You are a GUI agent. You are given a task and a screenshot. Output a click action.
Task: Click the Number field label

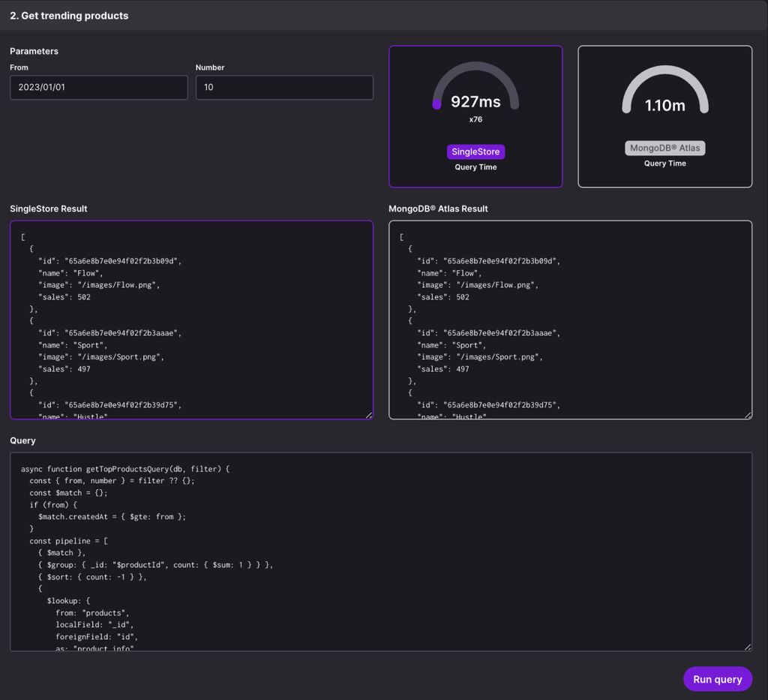(210, 68)
